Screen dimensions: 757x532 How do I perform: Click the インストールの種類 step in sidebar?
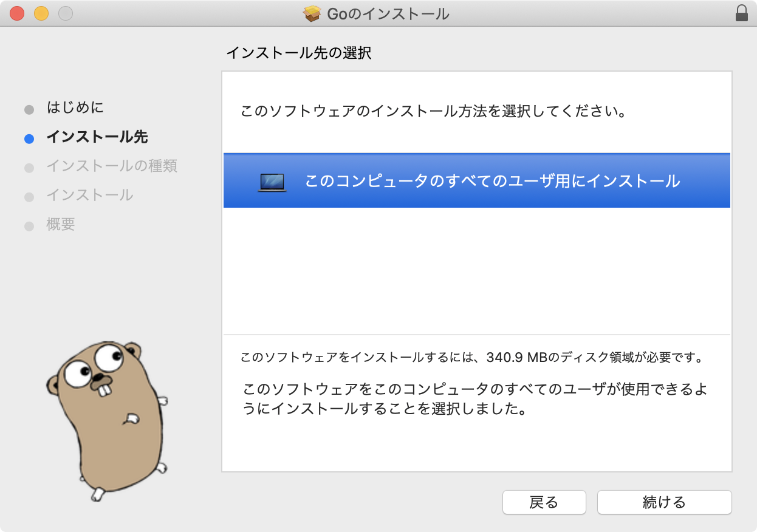click(112, 166)
